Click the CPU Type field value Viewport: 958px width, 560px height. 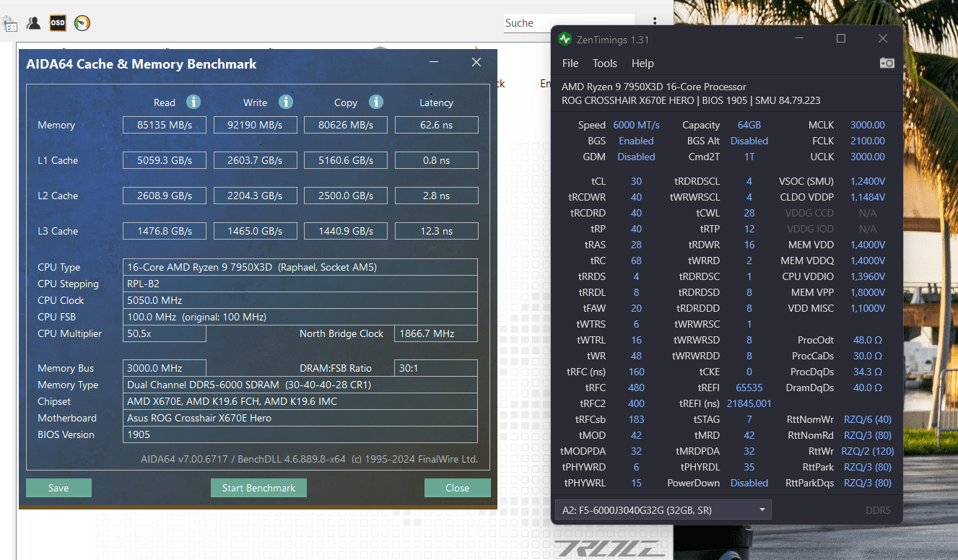300,267
